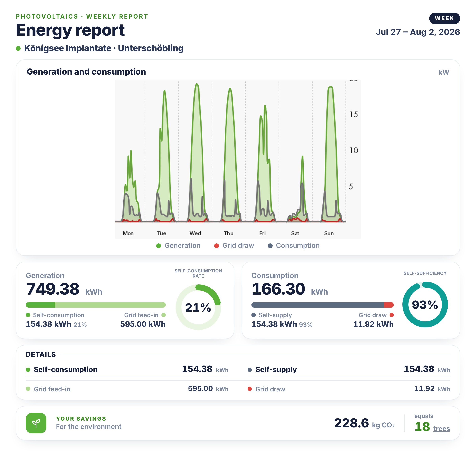Click the 595.00 kWh value in the Generation card

pyautogui.click(x=143, y=324)
